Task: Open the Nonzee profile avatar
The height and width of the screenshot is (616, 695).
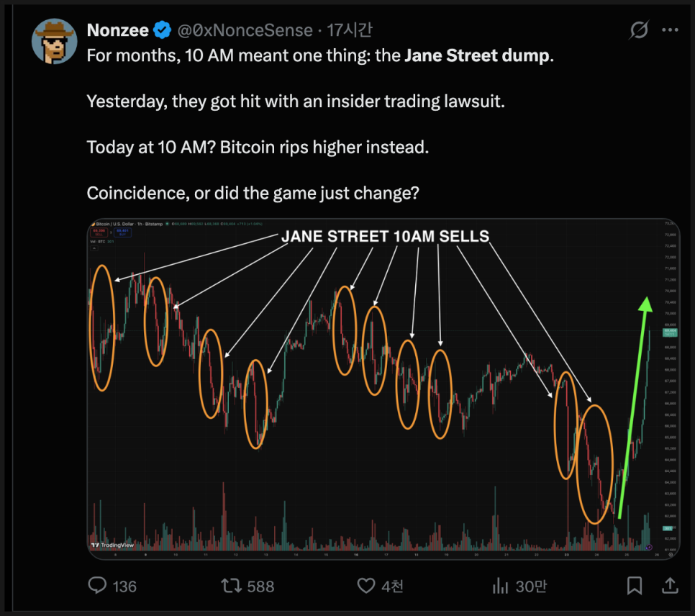Action: [x=54, y=41]
